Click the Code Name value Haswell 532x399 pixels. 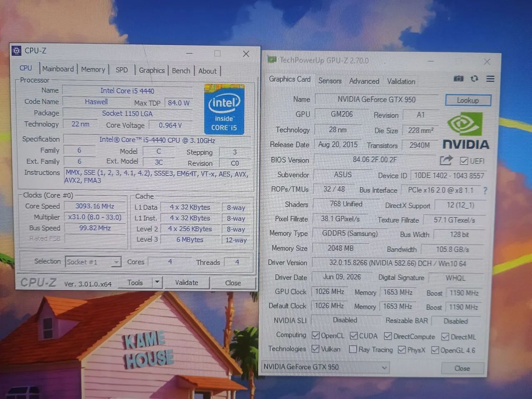pyautogui.click(x=96, y=102)
